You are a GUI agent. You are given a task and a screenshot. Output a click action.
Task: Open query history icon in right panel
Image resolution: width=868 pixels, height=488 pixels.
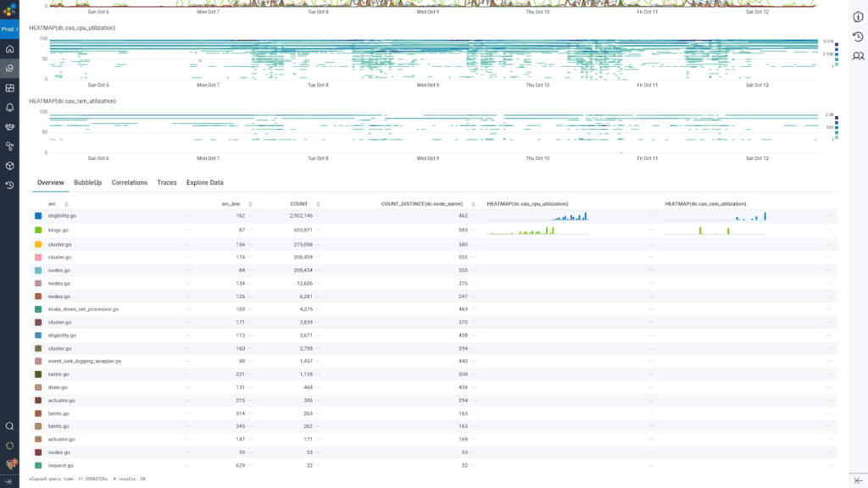pyautogui.click(x=858, y=36)
